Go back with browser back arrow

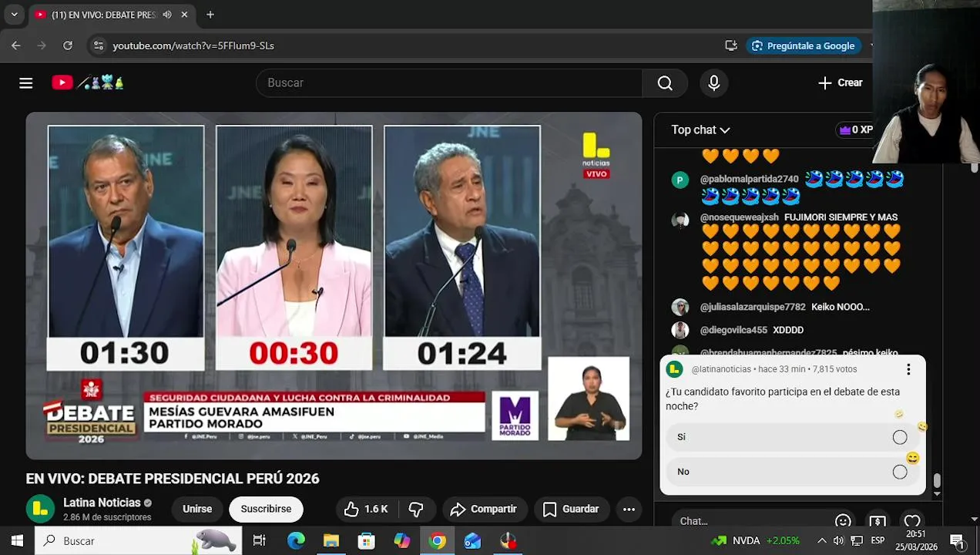(x=16, y=45)
